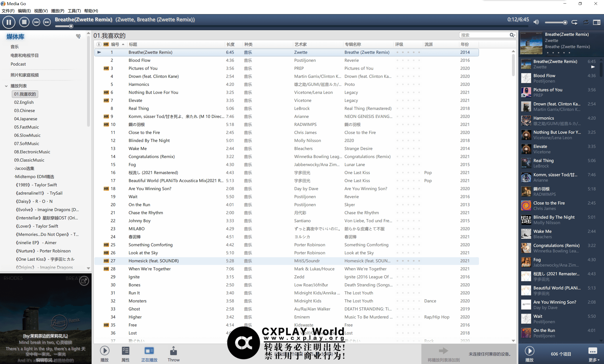This screenshot has width=604, height=364.
Task: Collapse the 播放列表 tree section
Action: tap(6, 86)
